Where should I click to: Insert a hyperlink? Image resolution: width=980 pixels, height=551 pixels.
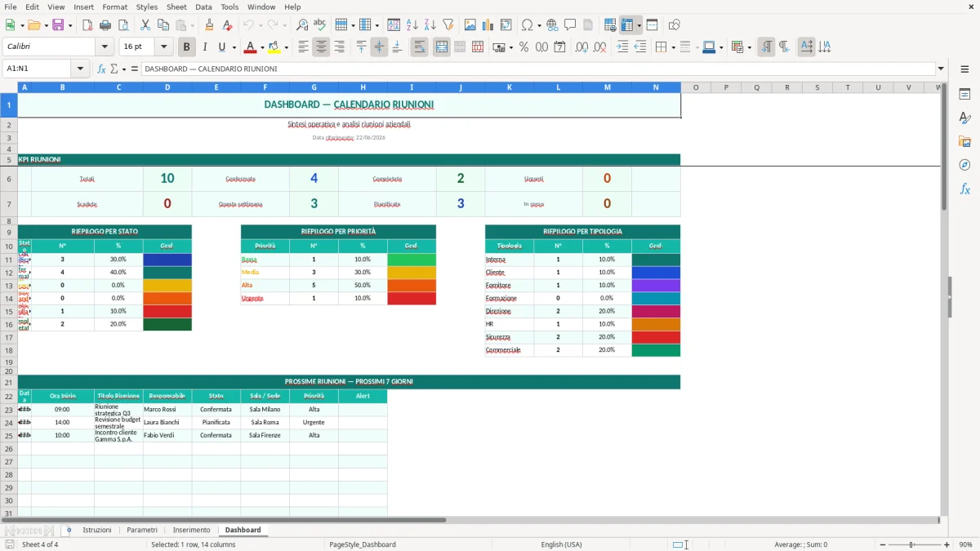(x=552, y=25)
